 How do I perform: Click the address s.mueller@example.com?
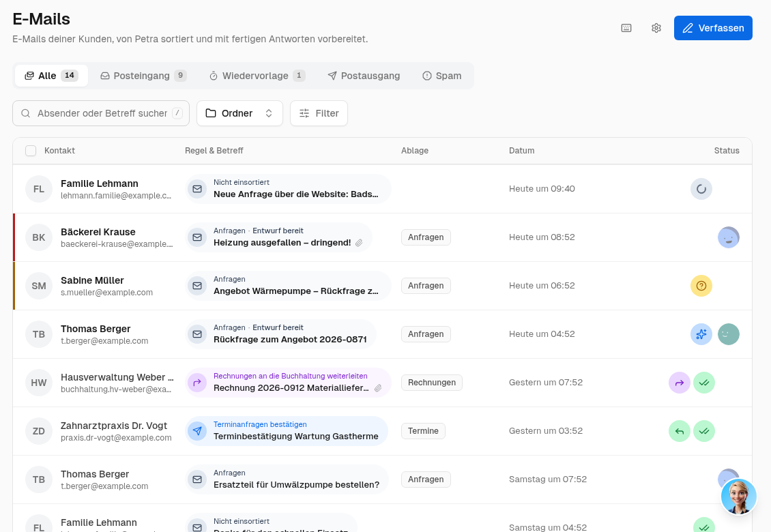[106, 293]
